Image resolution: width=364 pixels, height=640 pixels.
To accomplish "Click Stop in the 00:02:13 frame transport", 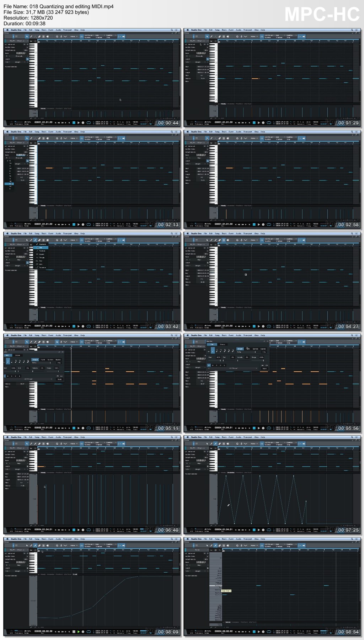I will (x=74, y=225).
